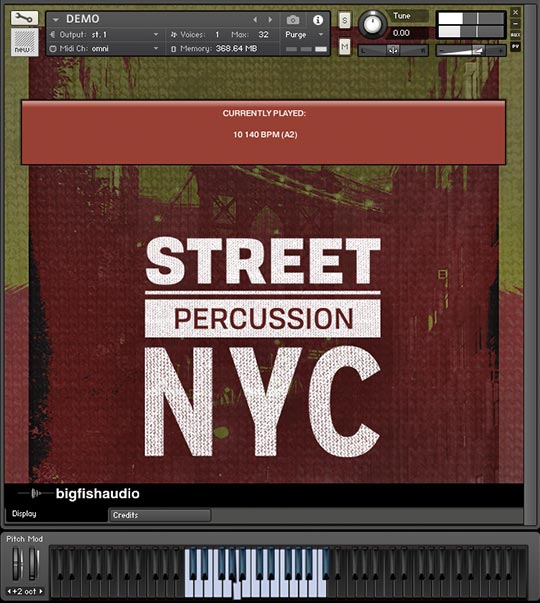
Task: Click the Max voices value 32
Action: tap(263, 35)
